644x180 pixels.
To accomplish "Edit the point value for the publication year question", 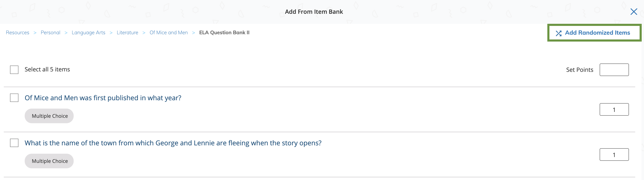I will tap(614, 109).
